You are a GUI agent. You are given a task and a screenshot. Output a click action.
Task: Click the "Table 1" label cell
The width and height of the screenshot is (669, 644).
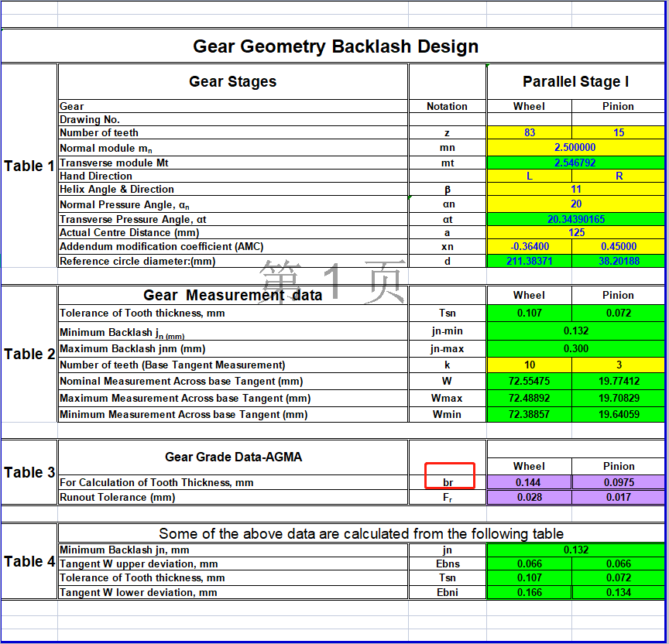[29, 166]
